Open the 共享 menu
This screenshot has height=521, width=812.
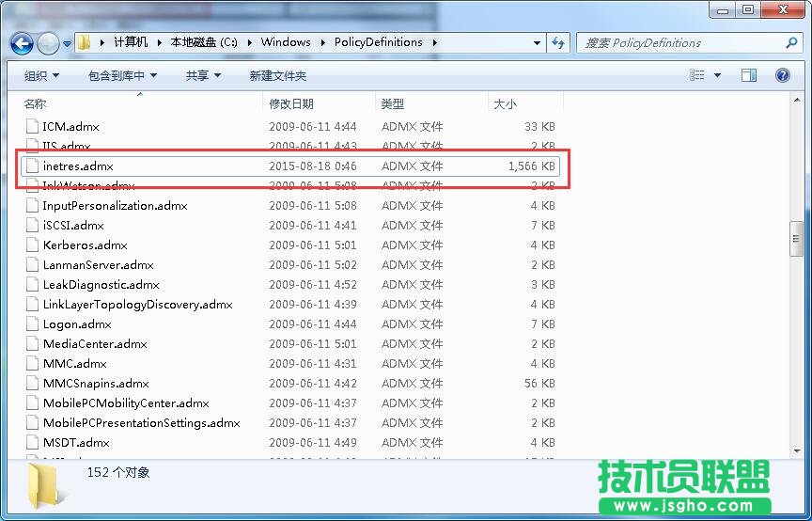coord(203,75)
